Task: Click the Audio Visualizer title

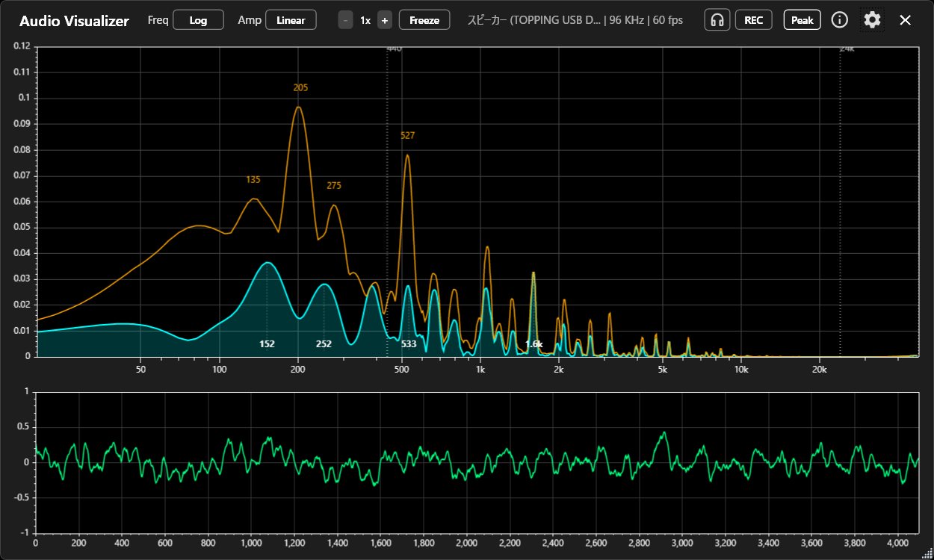Action: (x=74, y=21)
